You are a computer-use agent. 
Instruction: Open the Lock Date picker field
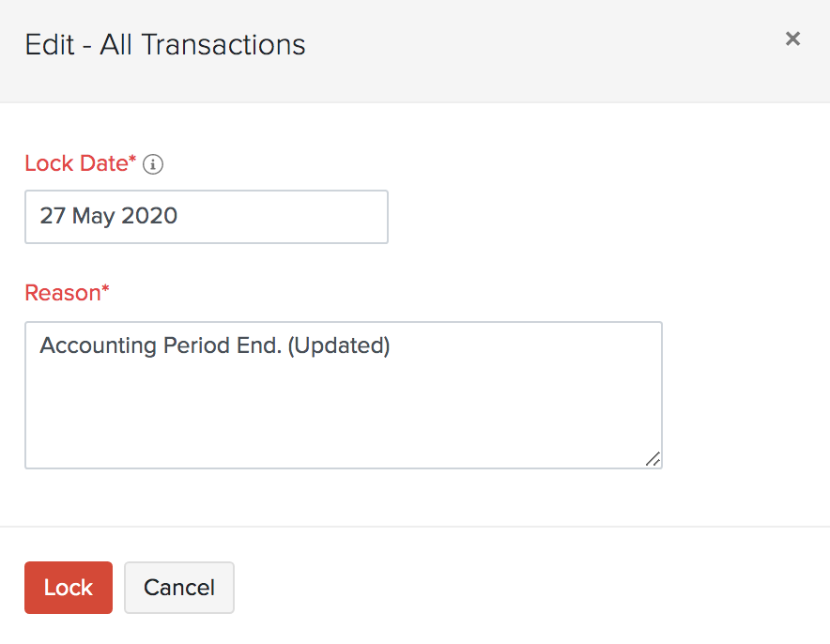pos(206,217)
